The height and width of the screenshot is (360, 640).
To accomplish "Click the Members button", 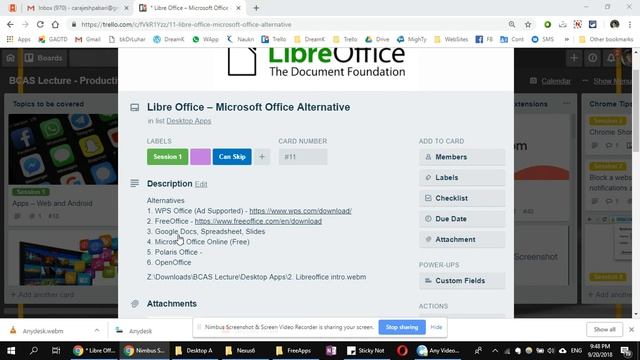I will 462,157.
